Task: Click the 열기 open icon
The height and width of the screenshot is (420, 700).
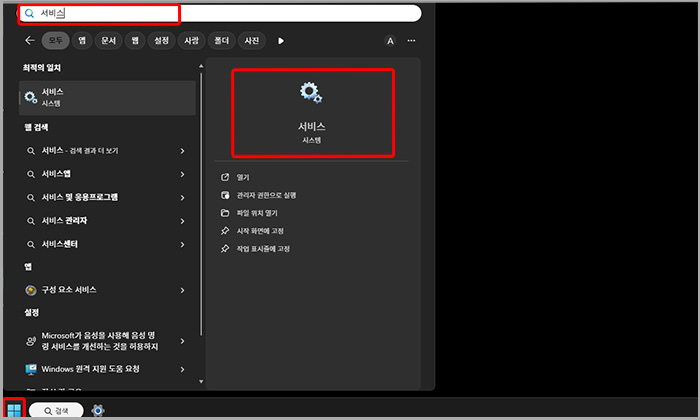Action: click(225, 177)
